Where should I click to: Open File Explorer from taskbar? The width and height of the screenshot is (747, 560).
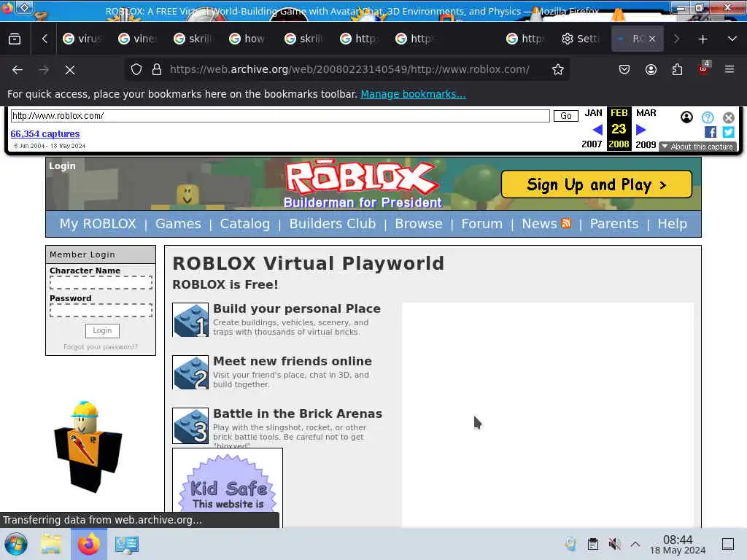tap(51, 544)
